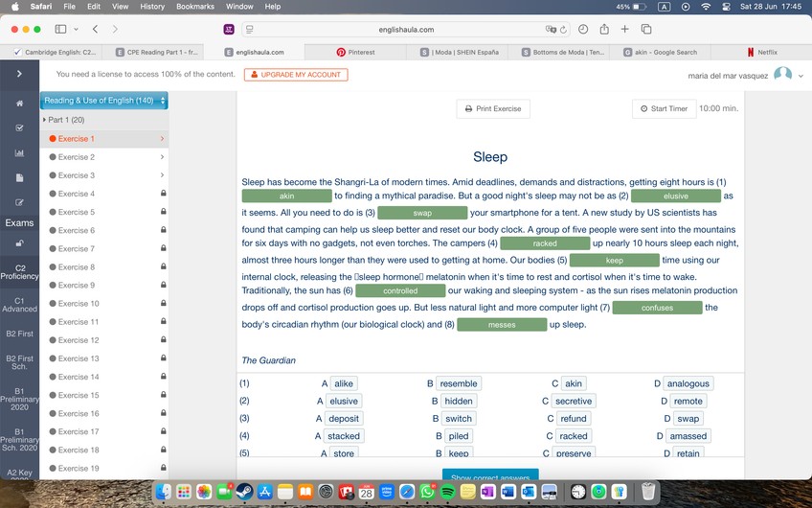Choose option 'remote' for question 2

[x=688, y=402]
